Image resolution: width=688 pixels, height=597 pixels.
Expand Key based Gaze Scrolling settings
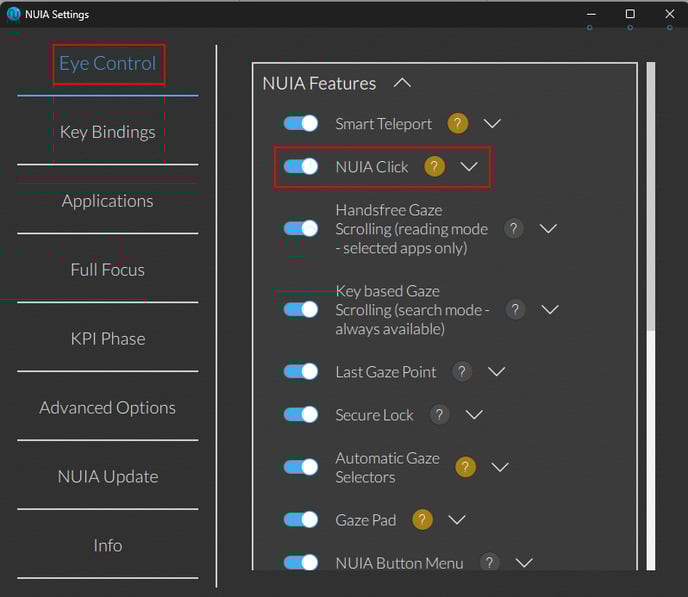550,310
